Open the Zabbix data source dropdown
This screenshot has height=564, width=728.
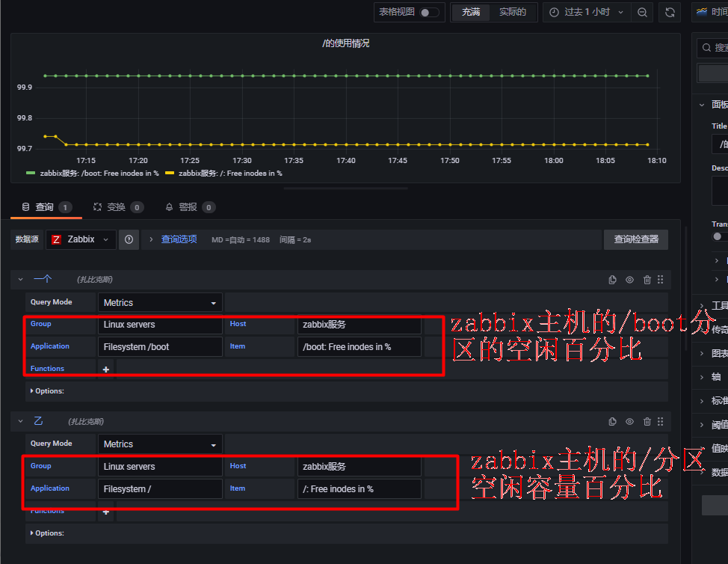pos(81,239)
